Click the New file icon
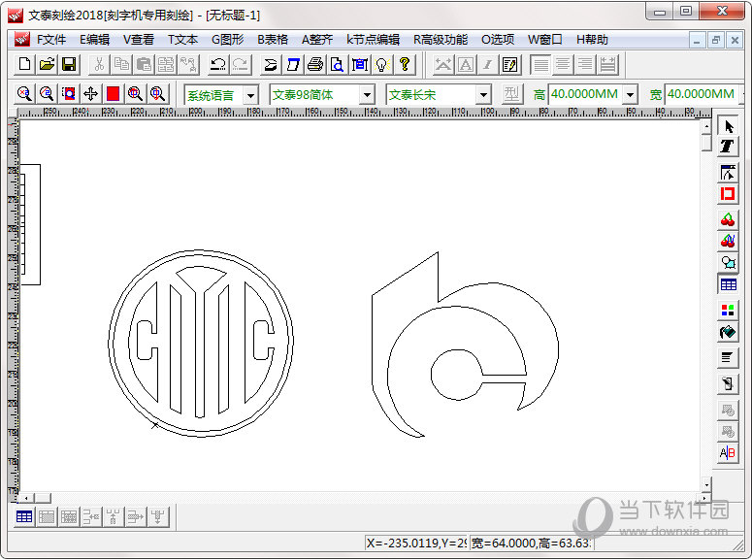The height and width of the screenshot is (560, 752). 25,64
